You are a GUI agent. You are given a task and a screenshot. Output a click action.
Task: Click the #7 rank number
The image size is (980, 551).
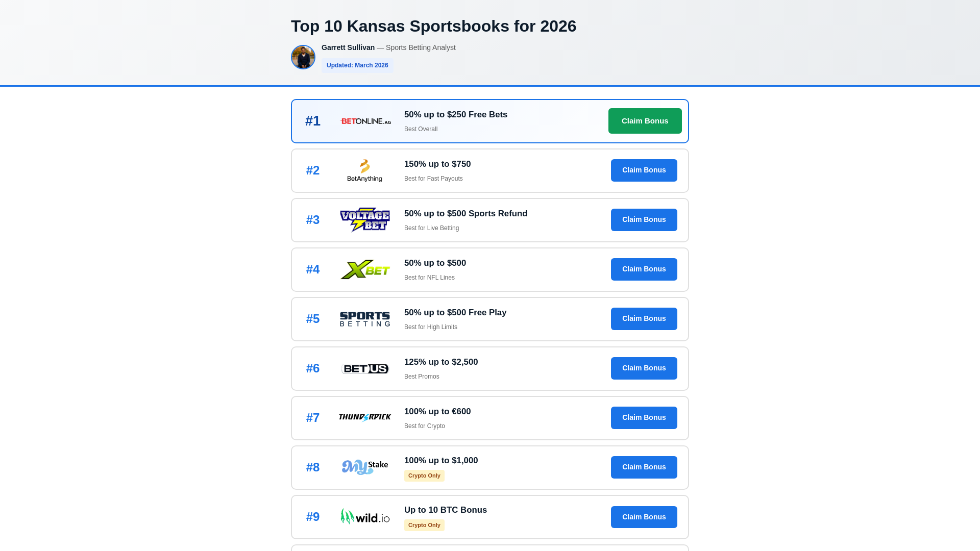pos(313,418)
